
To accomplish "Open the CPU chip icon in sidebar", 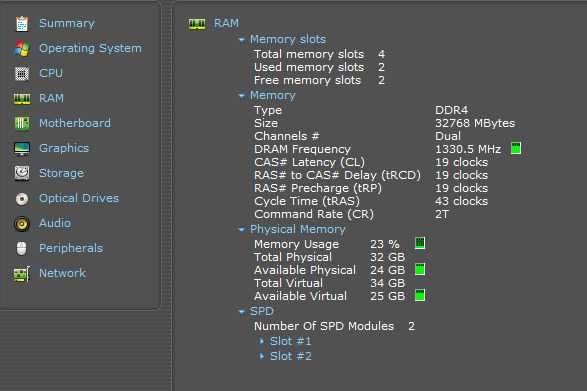I will (x=22, y=73).
